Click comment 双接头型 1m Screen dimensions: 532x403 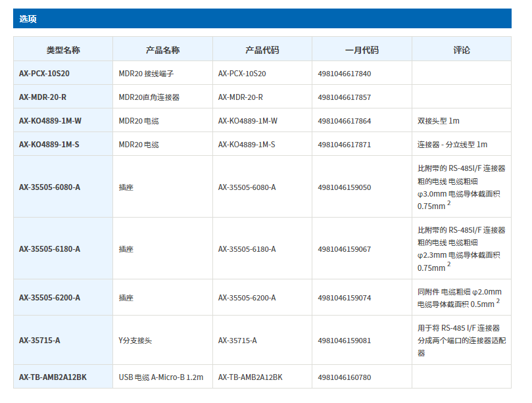[x=439, y=121]
